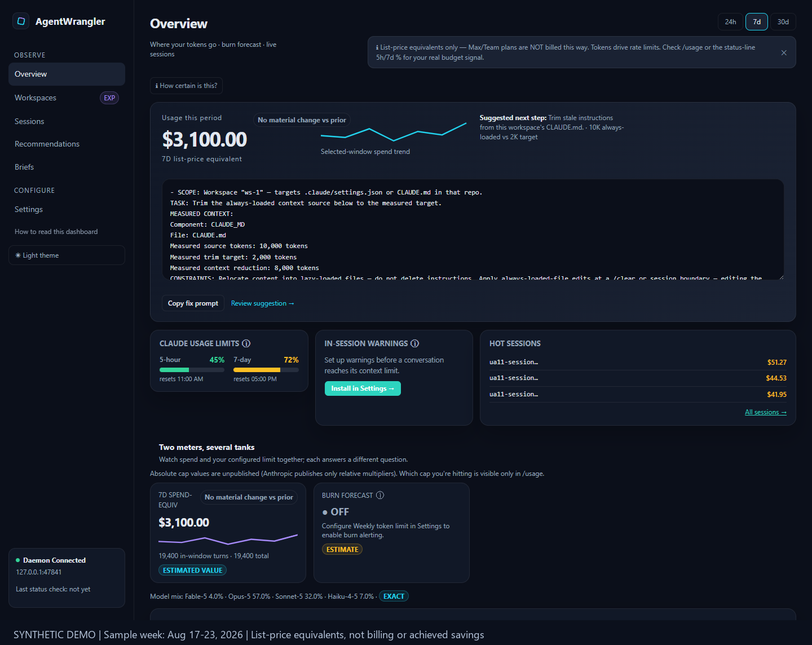Open hot session costing $44.53

click(638, 378)
